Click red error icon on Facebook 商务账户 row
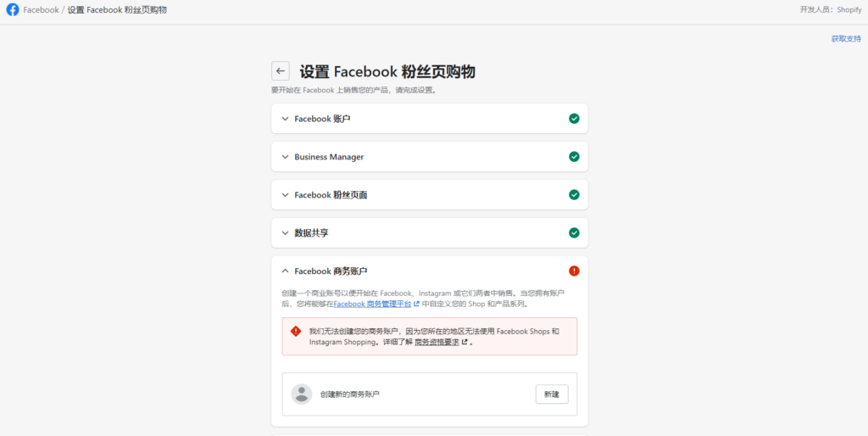This screenshot has height=436, width=868. click(574, 271)
